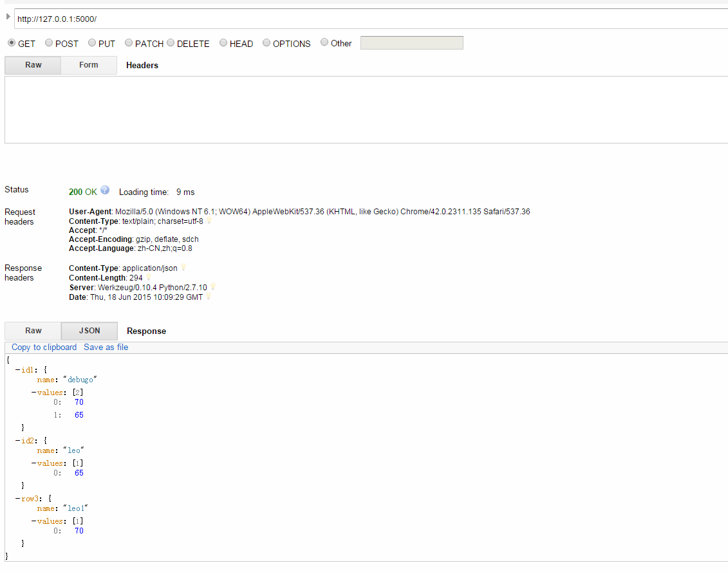Select the OPTIONS method radio button
This screenshot has width=728, height=574.
pos(266,42)
